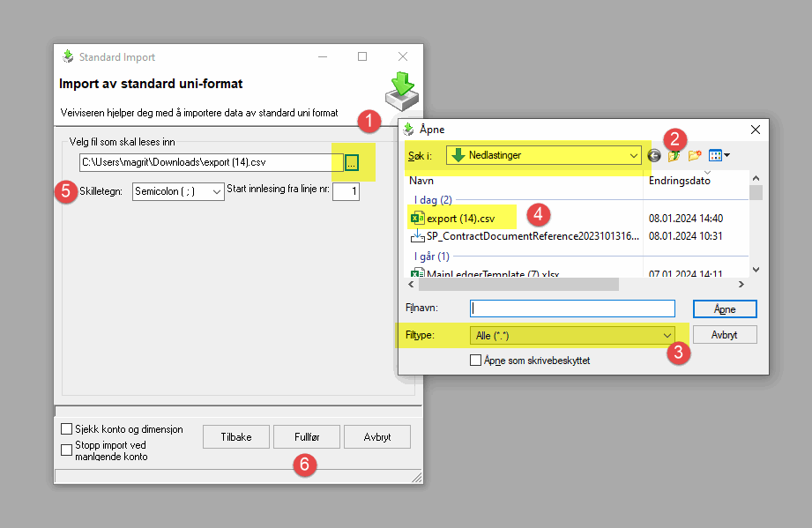Go back using the arrow icon
812x528 pixels.
(x=654, y=156)
